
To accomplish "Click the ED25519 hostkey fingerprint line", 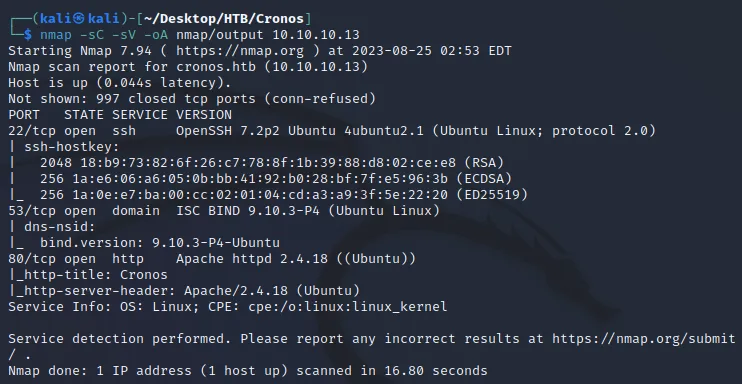I will (x=284, y=195).
